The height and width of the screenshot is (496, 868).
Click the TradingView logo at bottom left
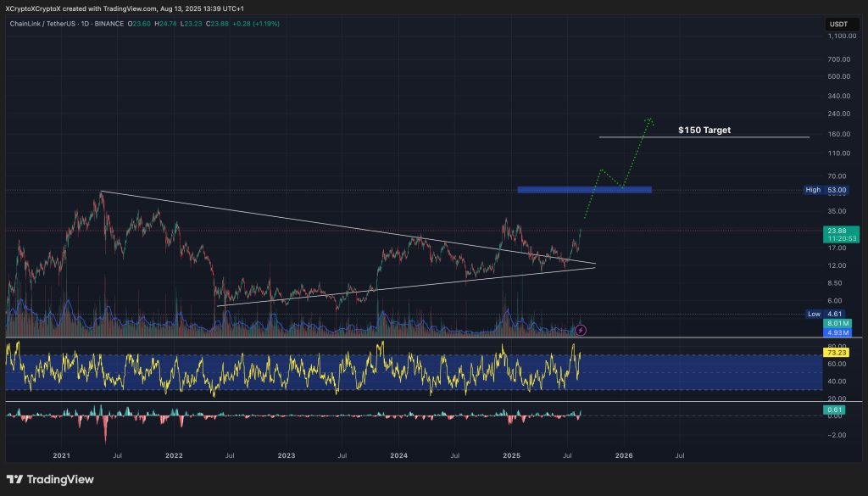[50, 479]
